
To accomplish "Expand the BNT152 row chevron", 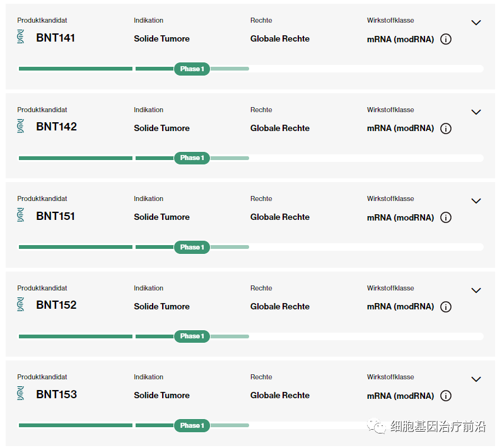I will tap(476, 290).
